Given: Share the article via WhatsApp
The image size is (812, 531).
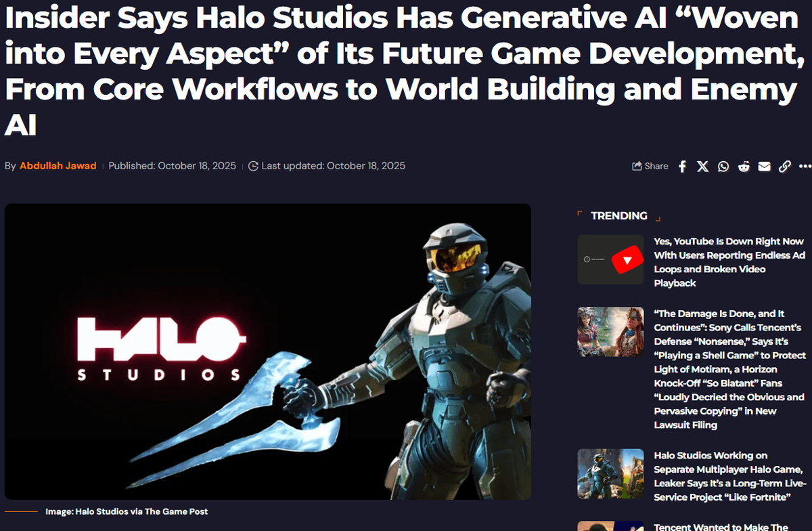Looking at the screenshot, I should tap(723, 167).
